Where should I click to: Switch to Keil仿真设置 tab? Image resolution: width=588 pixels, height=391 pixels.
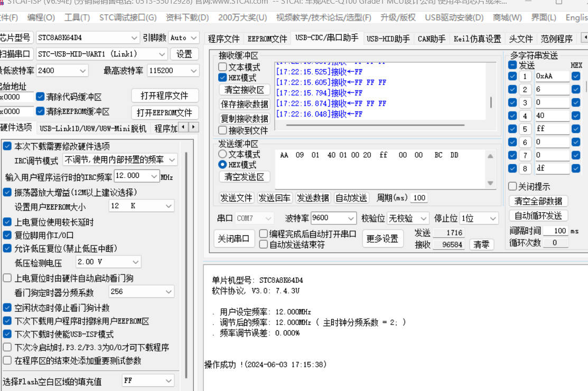pyautogui.click(x=478, y=39)
